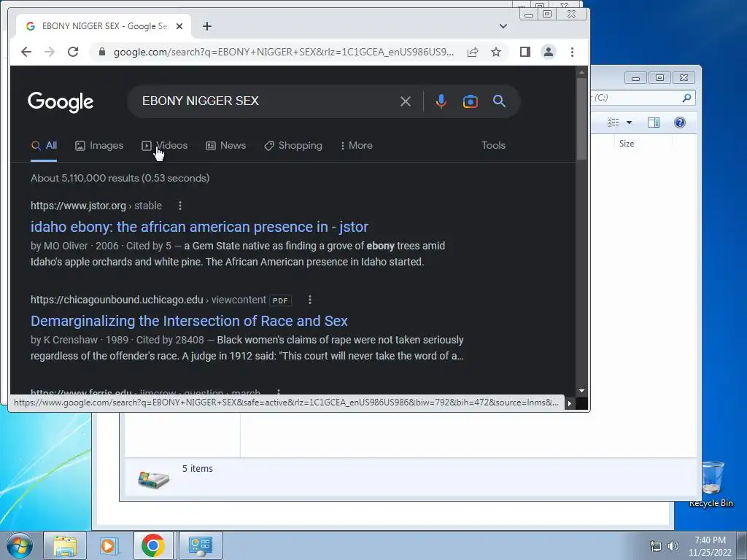Open the tab search chevron in Chrome's title bar
The width and height of the screenshot is (747, 560).
pyautogui.click(x=503, y=26)
